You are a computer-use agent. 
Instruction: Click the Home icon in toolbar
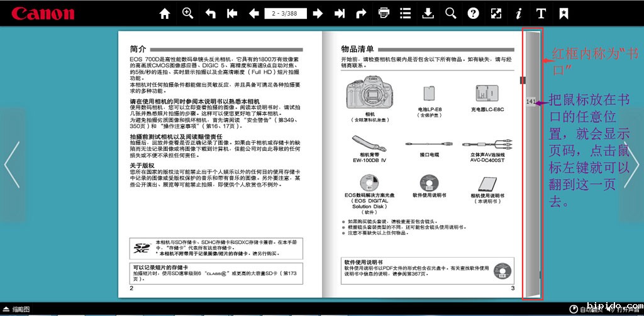click(x=165, y=13)
